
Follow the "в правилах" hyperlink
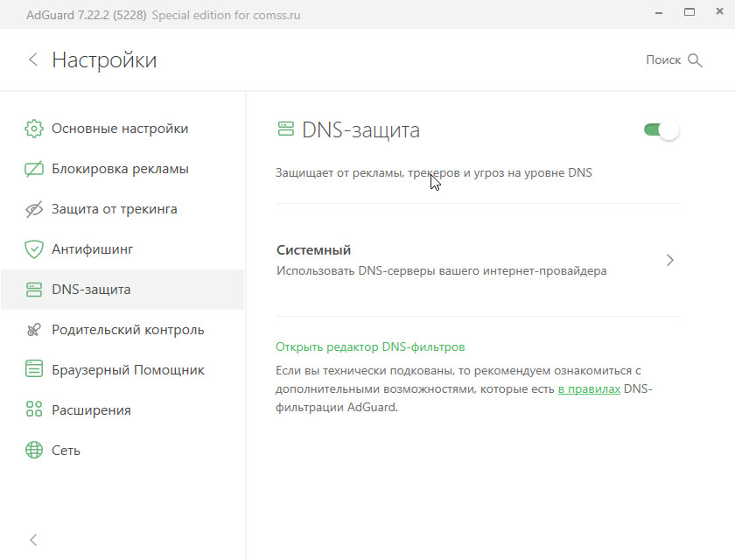pyautogui.click(x=589, y=388)
